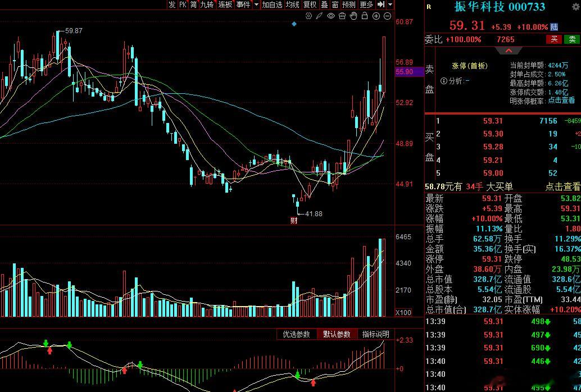
Task: Open the PK comparison button
Action: [183, 4]
